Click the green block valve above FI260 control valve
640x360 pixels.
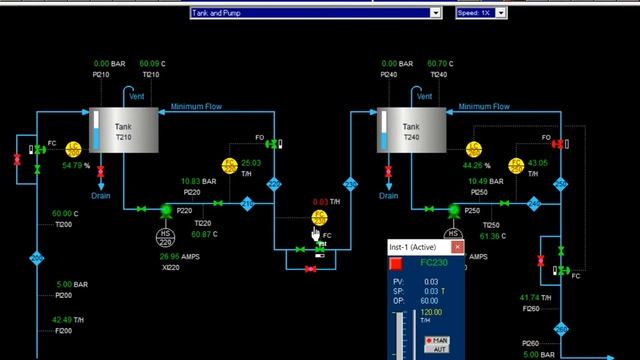[561, 251]
